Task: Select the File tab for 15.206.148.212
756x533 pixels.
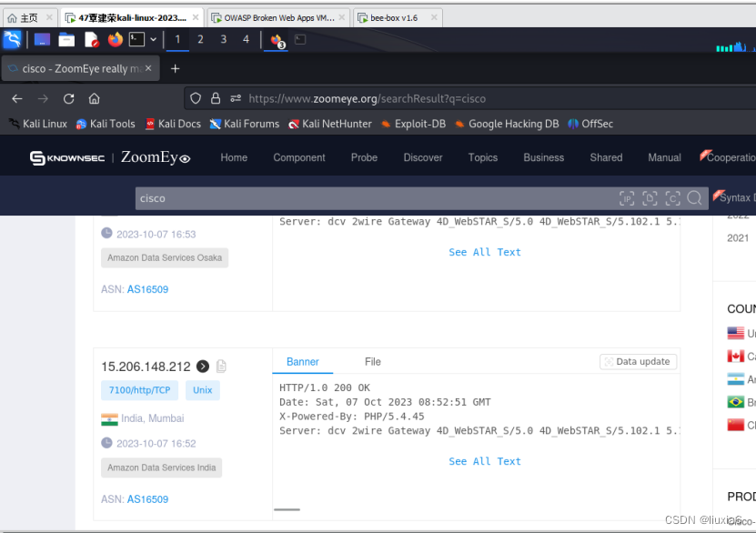Action: click(x=373, y=361)
